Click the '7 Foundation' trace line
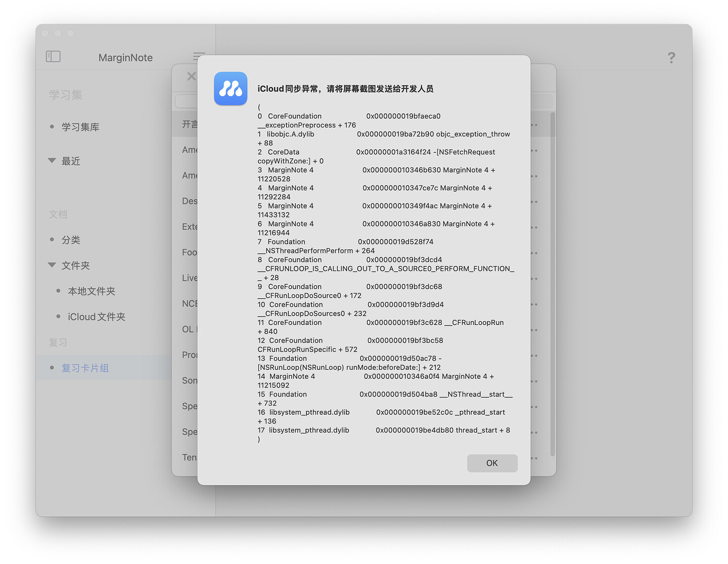 [345, 242]
